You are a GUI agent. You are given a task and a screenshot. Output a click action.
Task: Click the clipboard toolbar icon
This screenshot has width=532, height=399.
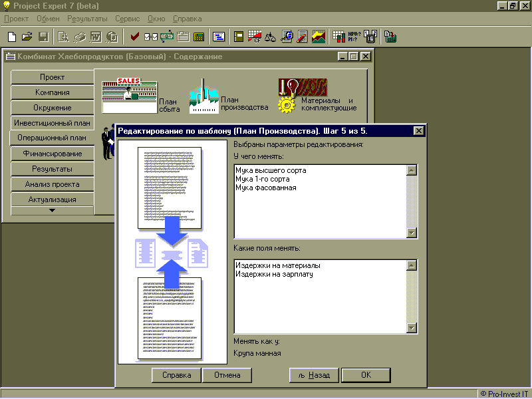(183, 37)
